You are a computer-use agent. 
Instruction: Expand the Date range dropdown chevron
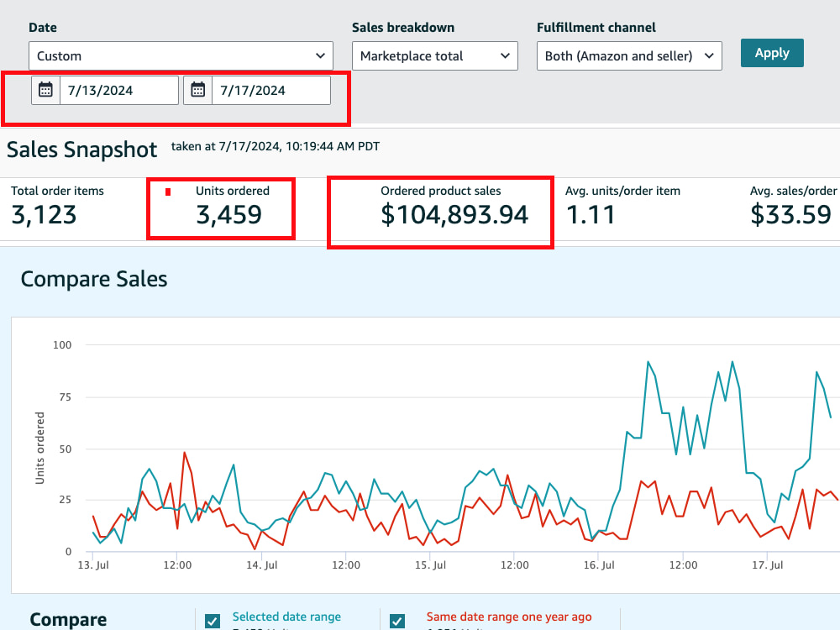coord(320,55)
